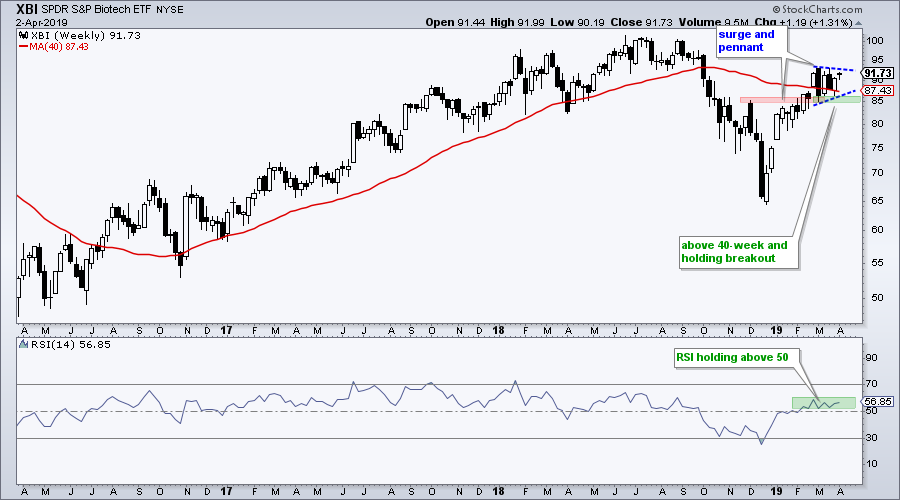This screenshot has width=900, height=500.
Task: Click the RSI(14) indicator icon
Action: pos(24,344)
